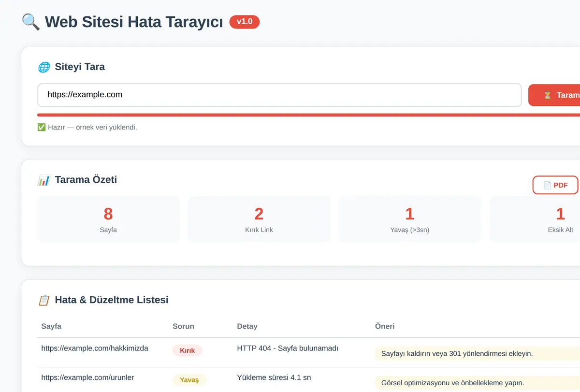The height and width of the screenshot is (392, 580).
Task: Click the clipboard icon beside Hata & Düzeltme Listesi
Action: click(43, 300)
